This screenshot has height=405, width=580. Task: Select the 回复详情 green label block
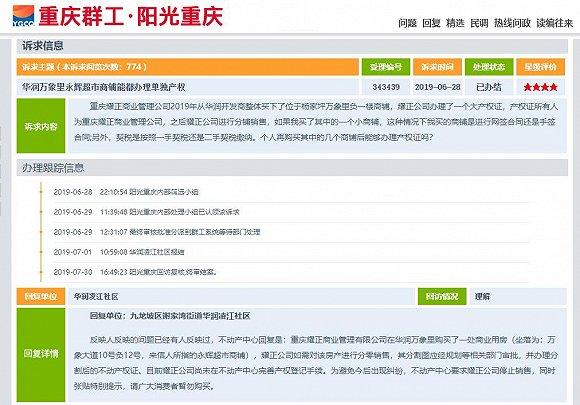click(x=41, y=355)
